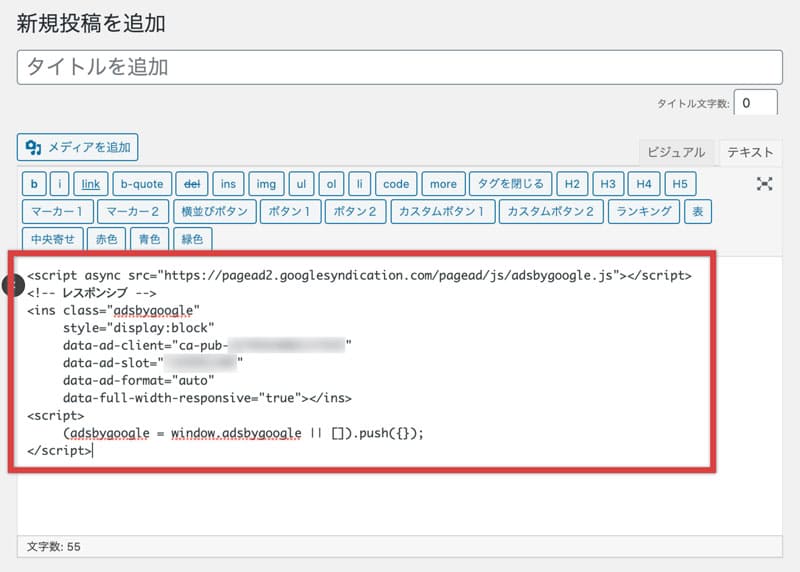Insert bold tag with b button
The width and height of the screenshot is (800, 572).
(34, 184)
